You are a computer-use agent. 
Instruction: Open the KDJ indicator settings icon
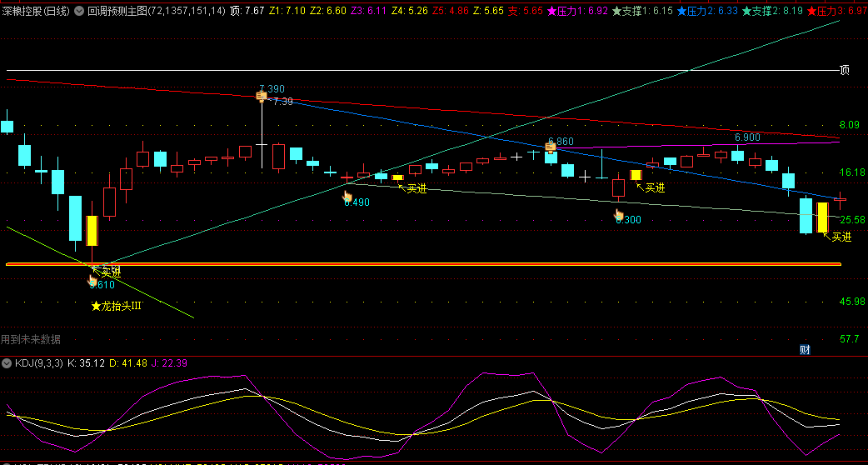[x=7, y=363]
